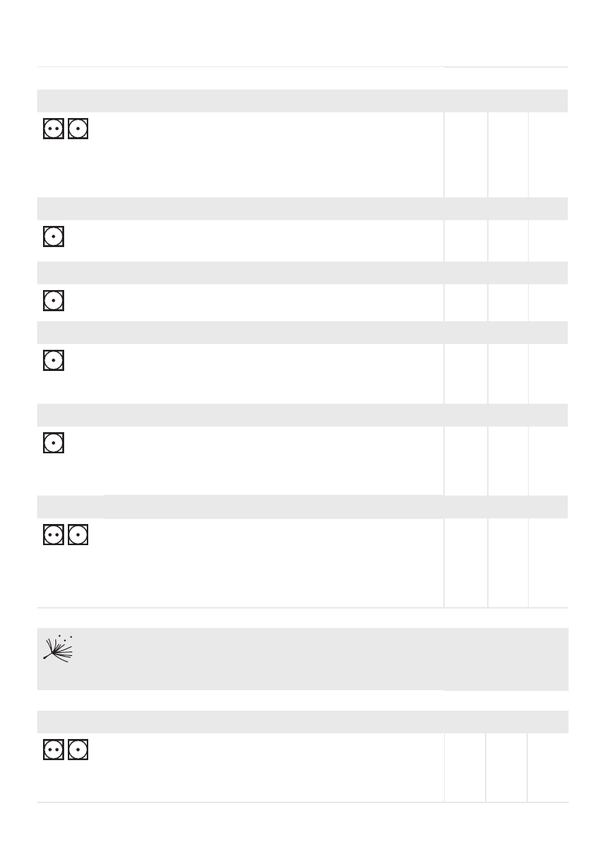Click the bottom-most gray section header bar
614x868 pixels.
302,722
